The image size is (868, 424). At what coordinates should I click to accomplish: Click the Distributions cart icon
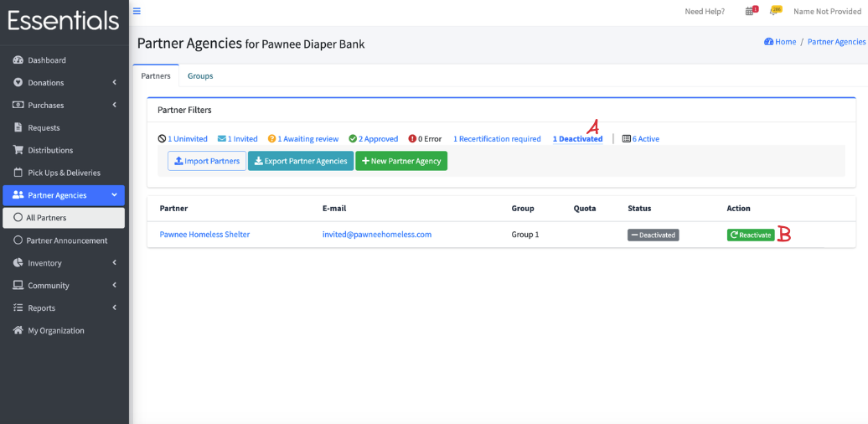pos(18,150)
